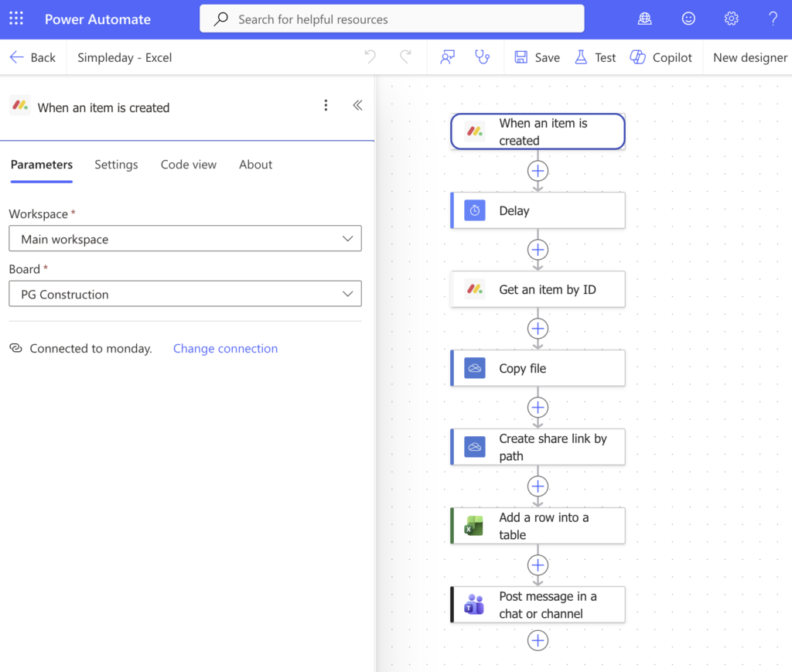This screenshot has width=792, height=672.
Task: Open the trigger's three-dot more menu
Action: coord(326,105)
